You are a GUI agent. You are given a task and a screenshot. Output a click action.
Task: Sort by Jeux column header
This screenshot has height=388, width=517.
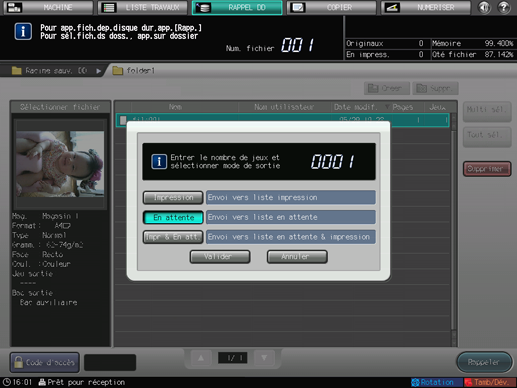pyautogui.click(x=437, y=107)
